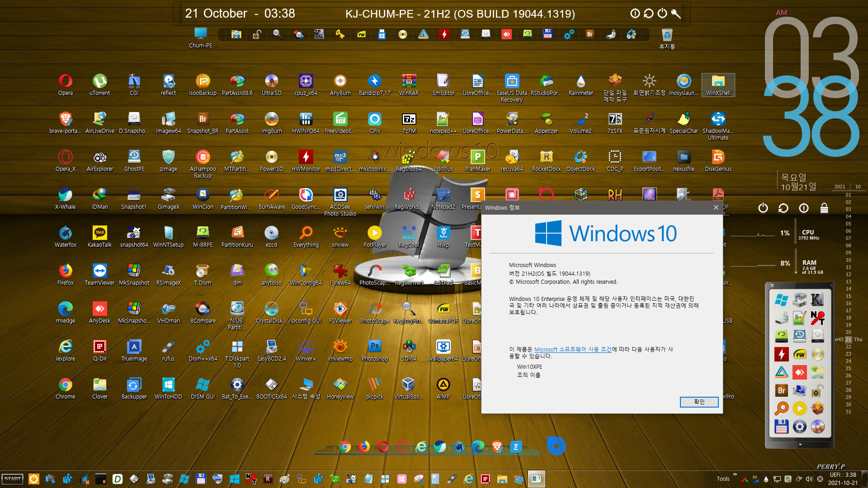Open magnifier icon in side launcher
The height and width of the screenshot is (488, 868).
[x=781, y=408]
